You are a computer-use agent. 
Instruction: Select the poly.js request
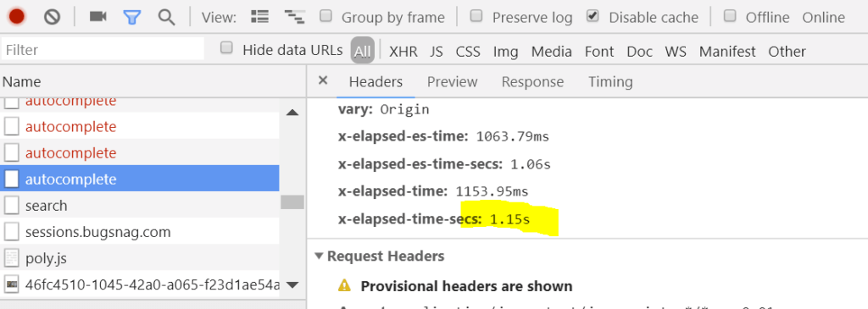point(140,258)
